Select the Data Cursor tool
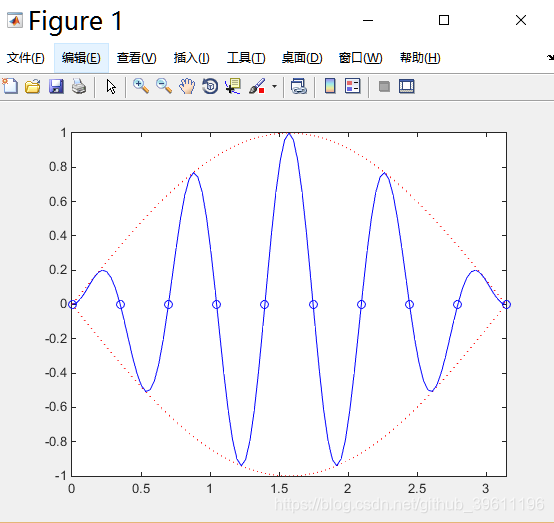The image size is (554, 523). click(x=233, y=86)
